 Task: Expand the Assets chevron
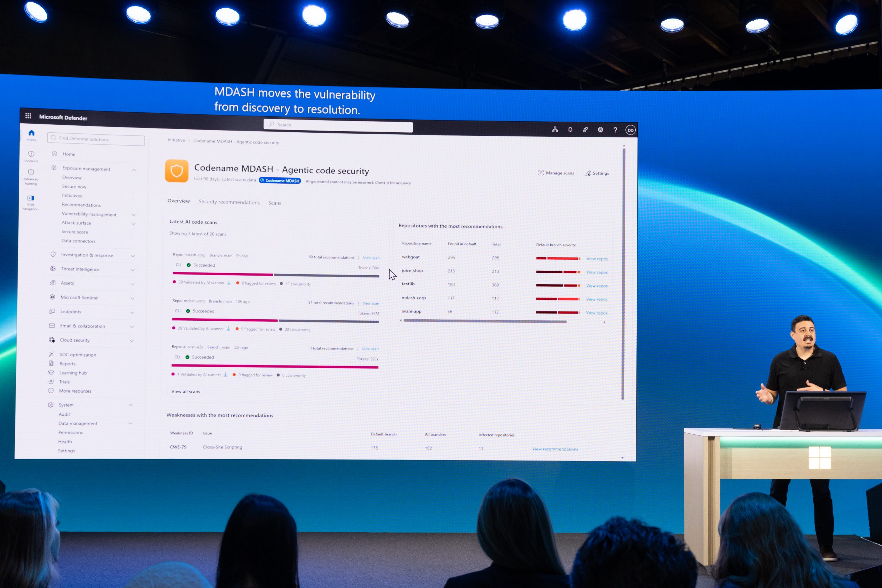click(132, 284)
